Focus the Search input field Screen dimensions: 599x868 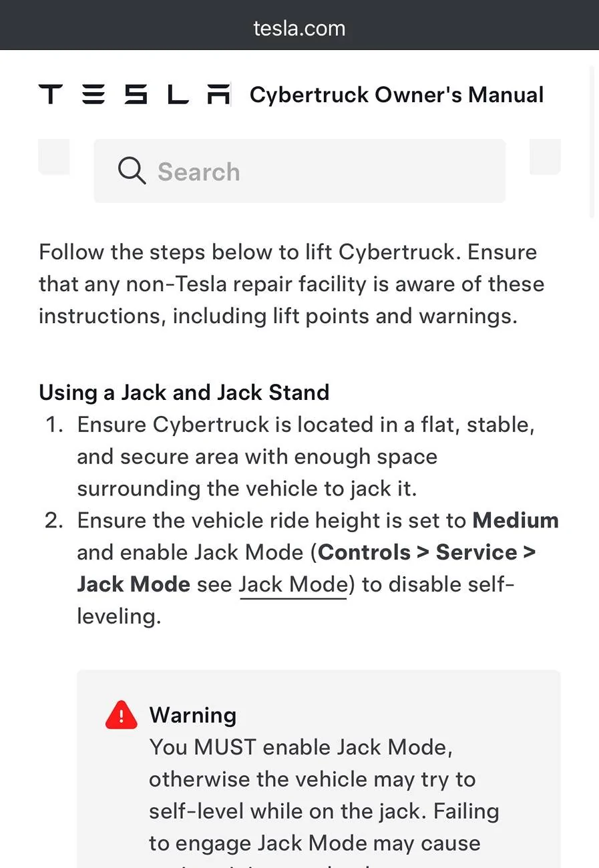(x=299, y=171)
